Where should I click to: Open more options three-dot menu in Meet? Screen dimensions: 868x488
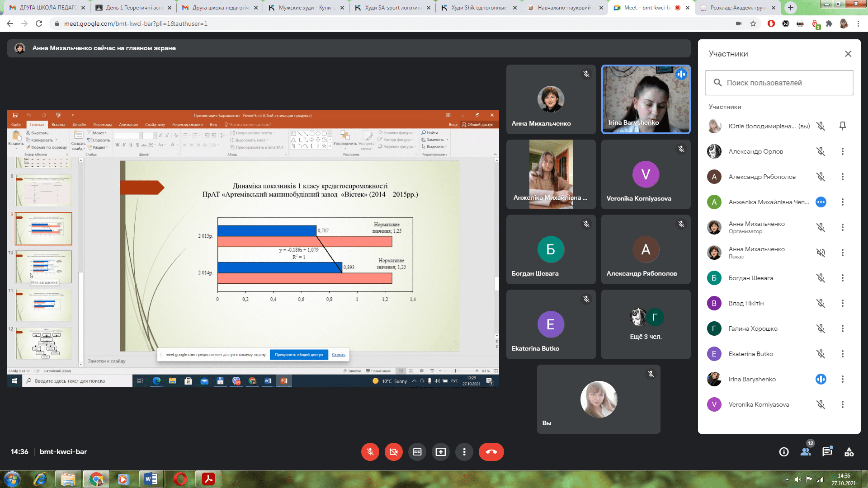pyautogui.click(x=464, y=452)
